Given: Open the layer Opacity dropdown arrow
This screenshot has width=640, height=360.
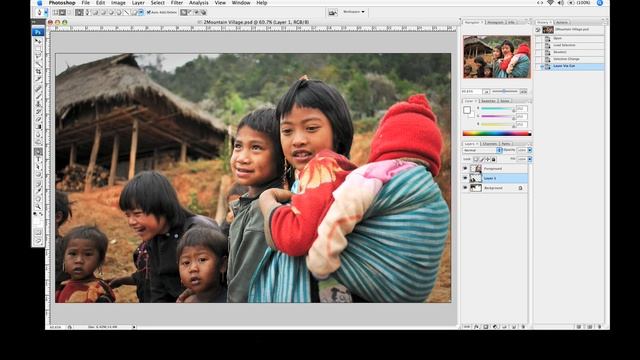Looking at the screenshot, I should point(530,150).
